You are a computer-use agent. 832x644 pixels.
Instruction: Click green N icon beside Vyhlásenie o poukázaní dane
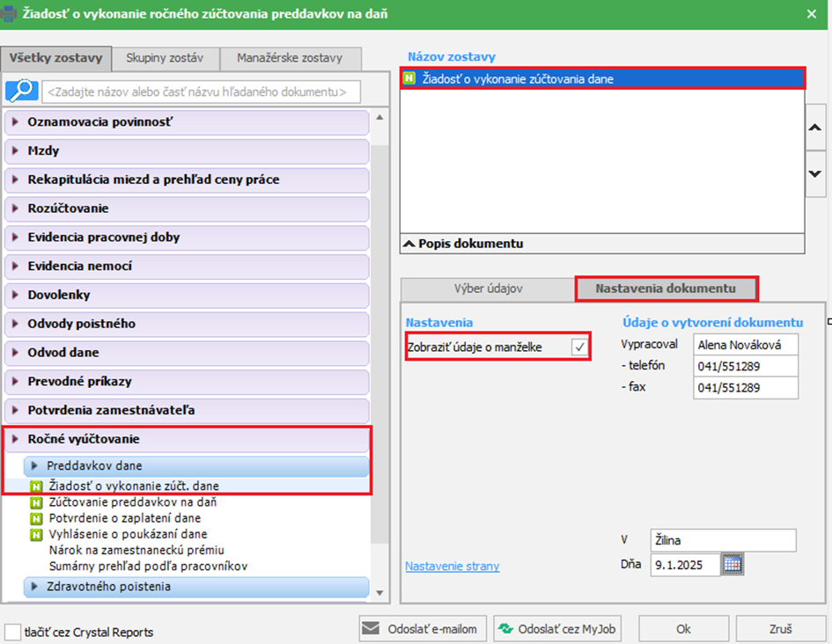click(37, 534)
